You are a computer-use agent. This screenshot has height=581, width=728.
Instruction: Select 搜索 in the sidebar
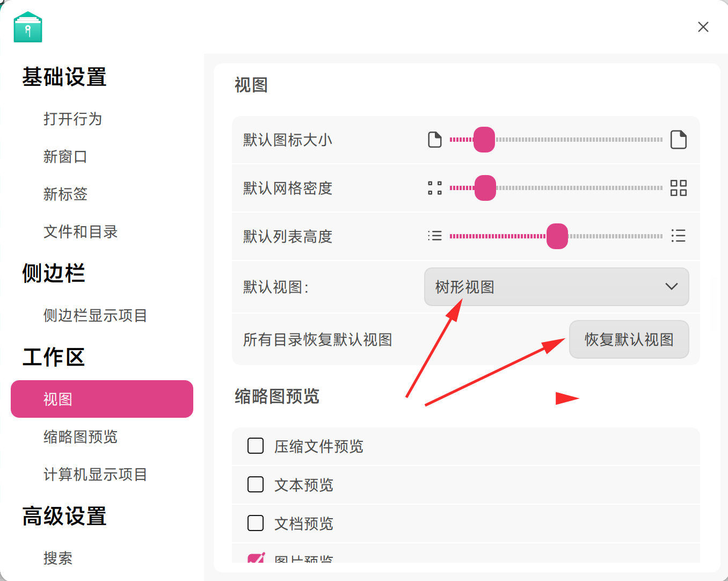click(x=58, y=558)
